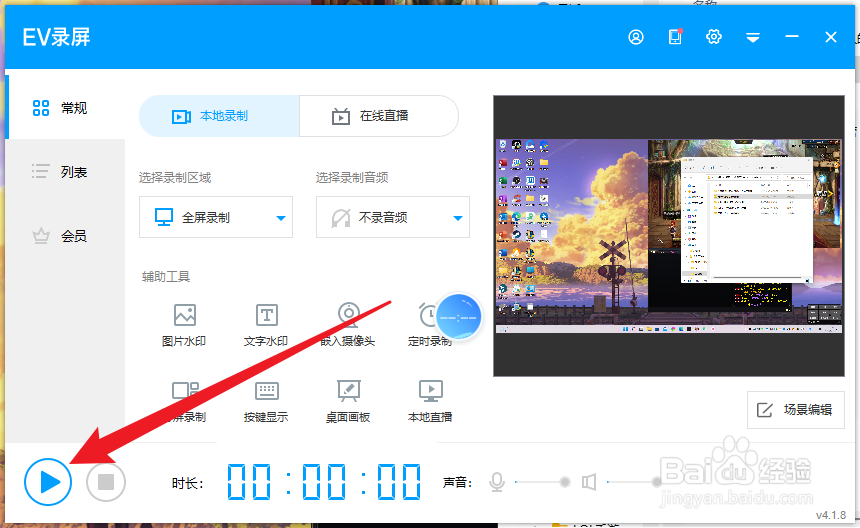Click the 选择录制音频 label
This screenshot has width=860, height=528.
click(352, 178)
